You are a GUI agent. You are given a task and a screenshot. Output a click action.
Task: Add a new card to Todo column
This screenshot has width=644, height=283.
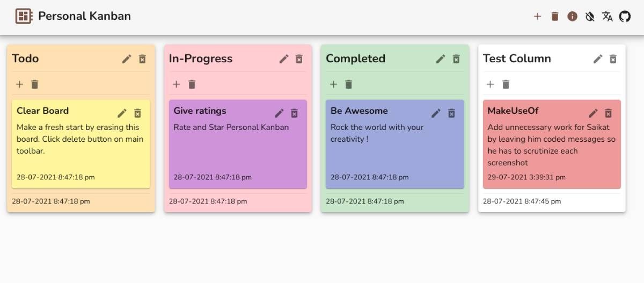click(x=19, y=84)
